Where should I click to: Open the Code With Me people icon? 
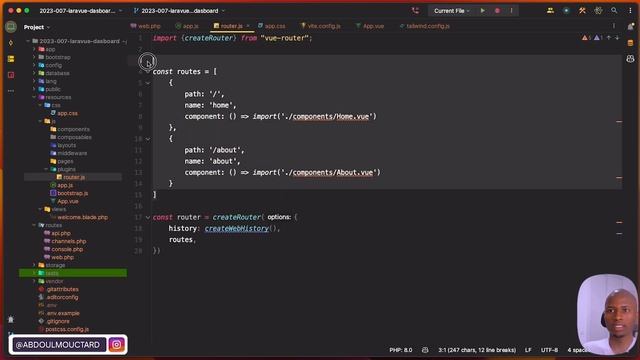(x=550, y=11)
